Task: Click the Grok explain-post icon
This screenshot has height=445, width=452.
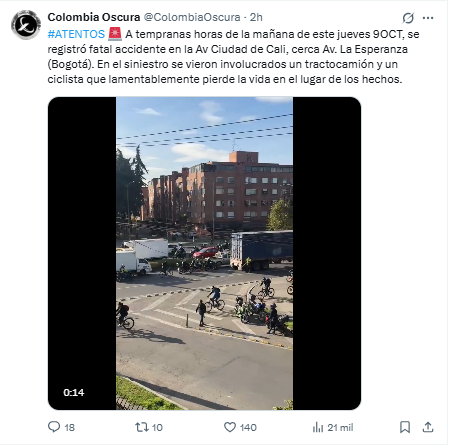Action: pos(408,18)
